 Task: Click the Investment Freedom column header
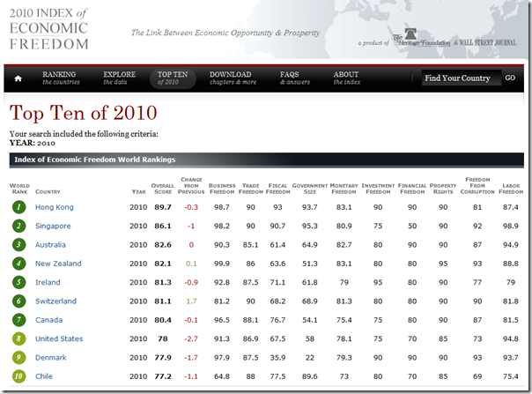pyautogui.click(x=378, y=189)
